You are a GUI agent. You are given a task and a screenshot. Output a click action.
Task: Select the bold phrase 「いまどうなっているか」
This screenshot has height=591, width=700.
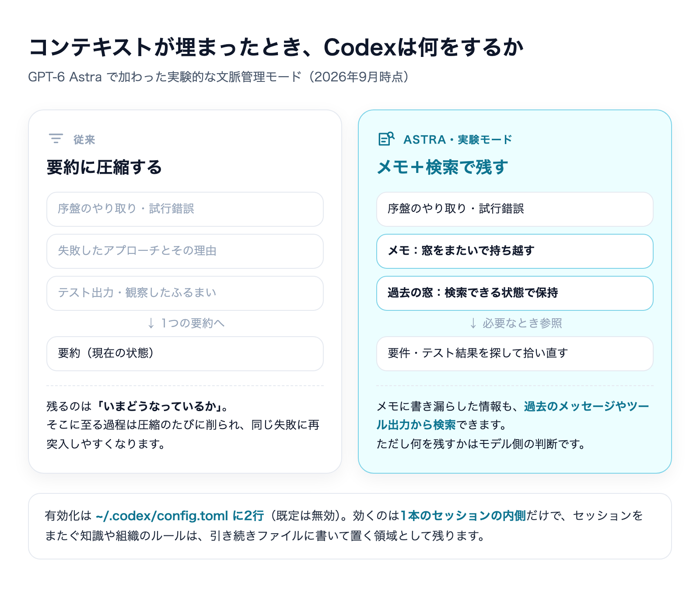click(159, 406)
